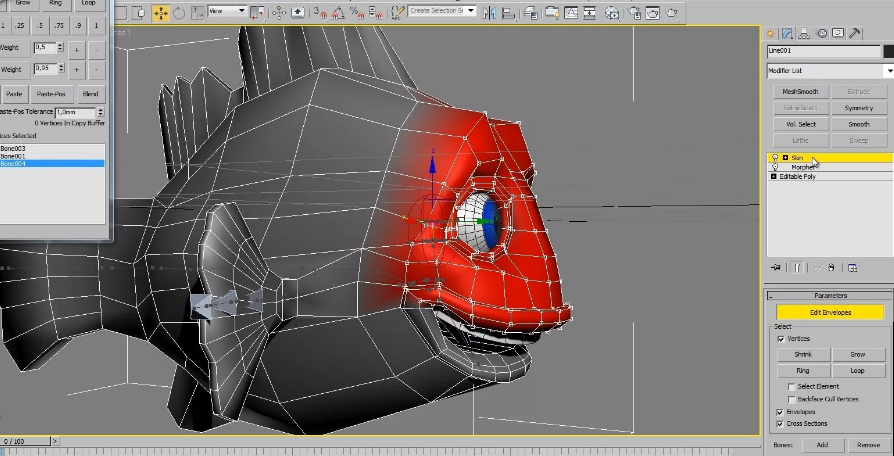Open the Hierarchy command panel tab

coord(805,33)
